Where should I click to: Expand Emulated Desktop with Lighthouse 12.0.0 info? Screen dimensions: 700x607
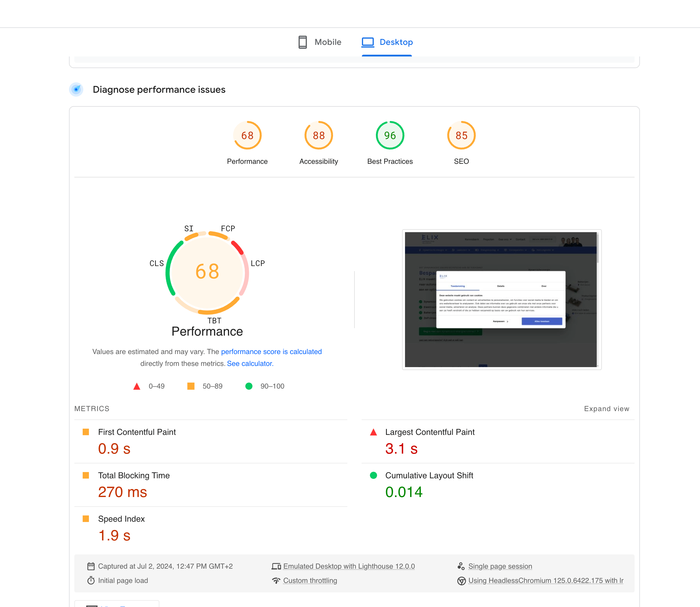[x=349, y=566]
